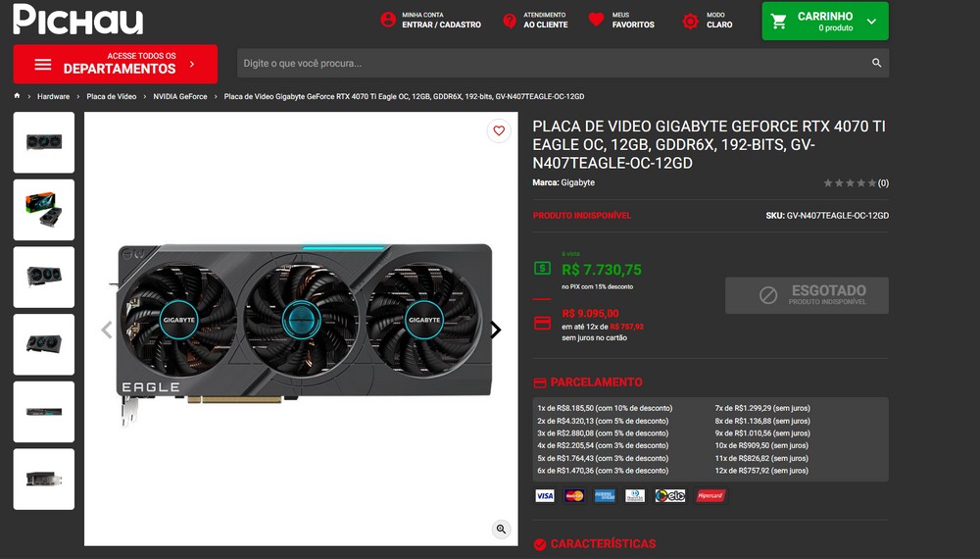980x559 pixels.
Task: Click the five-star rating row
Action: pos(850,183)
